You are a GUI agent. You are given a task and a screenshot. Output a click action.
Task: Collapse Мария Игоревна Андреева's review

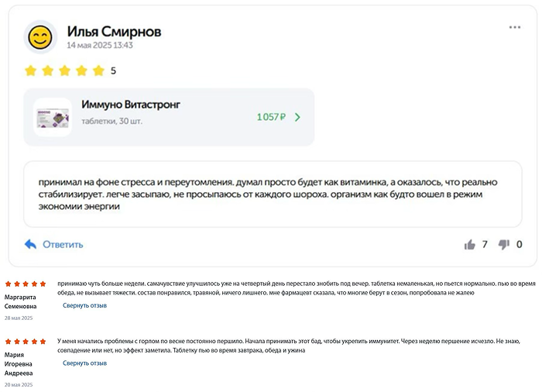84,363
